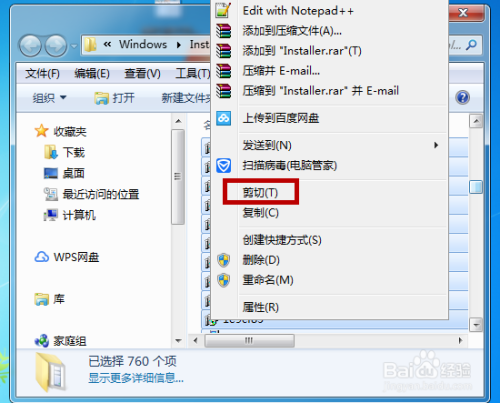Click the UAC shield beside 删除(D)
Image resolution: width=500 pixels, height=403 pixels.
pyautogui.click(x=223, y=260)
